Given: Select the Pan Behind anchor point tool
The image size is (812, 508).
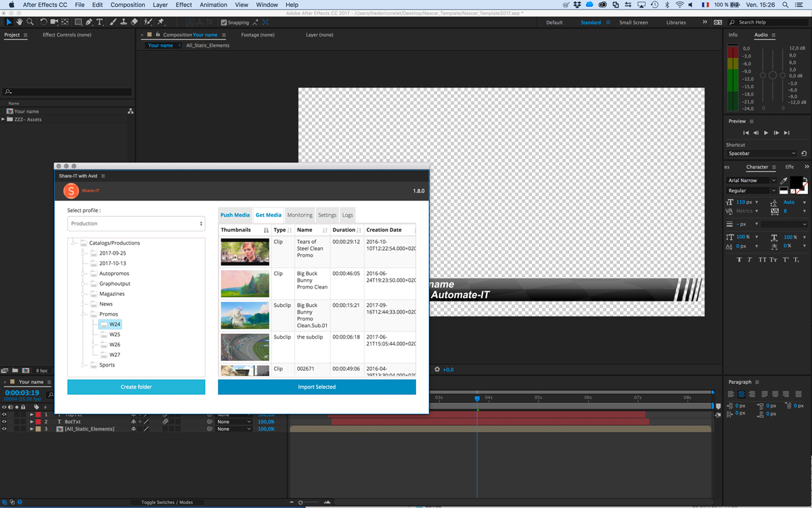Looking at the screenshot, I should [x=65, y=22].
